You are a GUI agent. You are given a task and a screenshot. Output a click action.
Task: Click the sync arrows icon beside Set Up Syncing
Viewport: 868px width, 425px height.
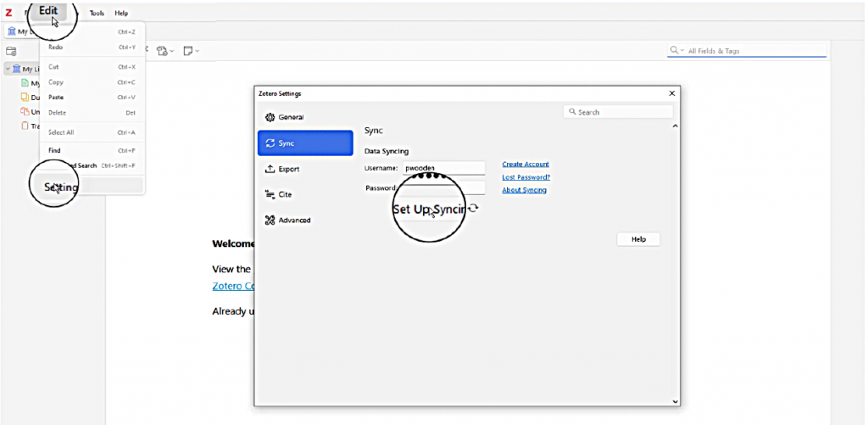[x=473, y=208]
